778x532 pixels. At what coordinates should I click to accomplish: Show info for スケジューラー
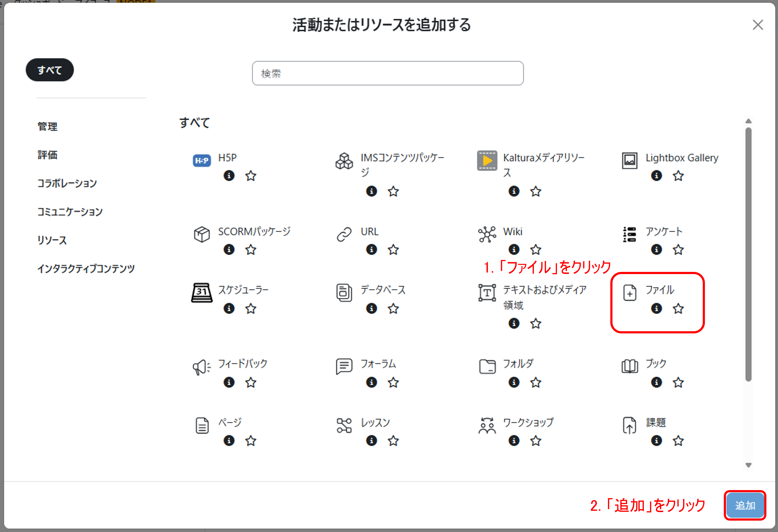pyautogui.click(x=229, y=308)
